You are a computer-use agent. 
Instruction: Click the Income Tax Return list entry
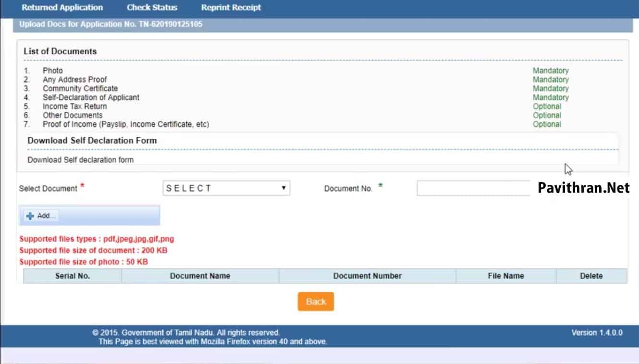75,106
